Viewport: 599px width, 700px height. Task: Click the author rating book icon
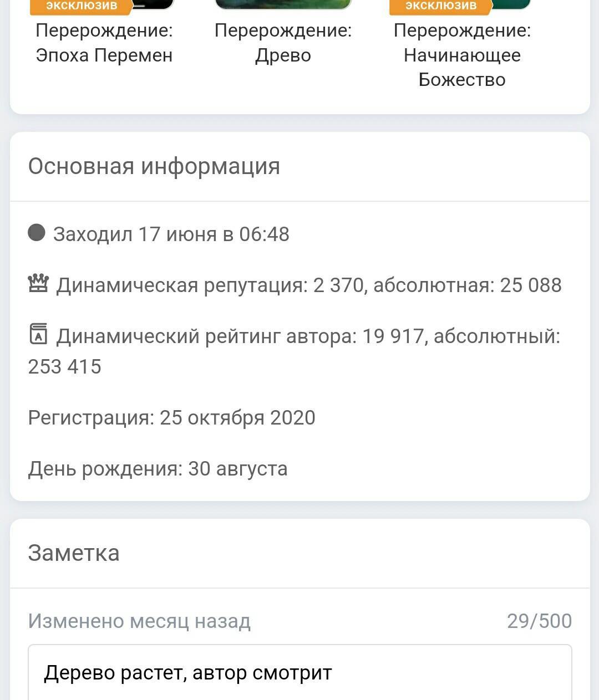pos(38,335)
